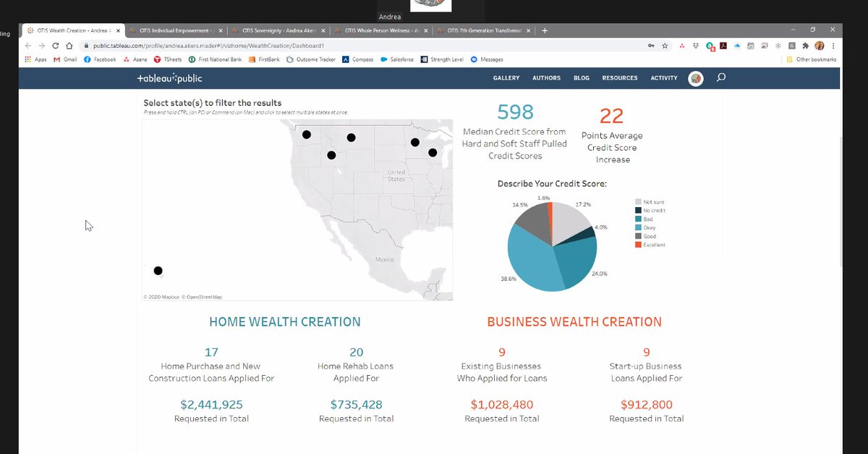Open the Facebook bookmark
Viewport: 868px width, 454px height.
pyautogui.click(x=100, y=59)
